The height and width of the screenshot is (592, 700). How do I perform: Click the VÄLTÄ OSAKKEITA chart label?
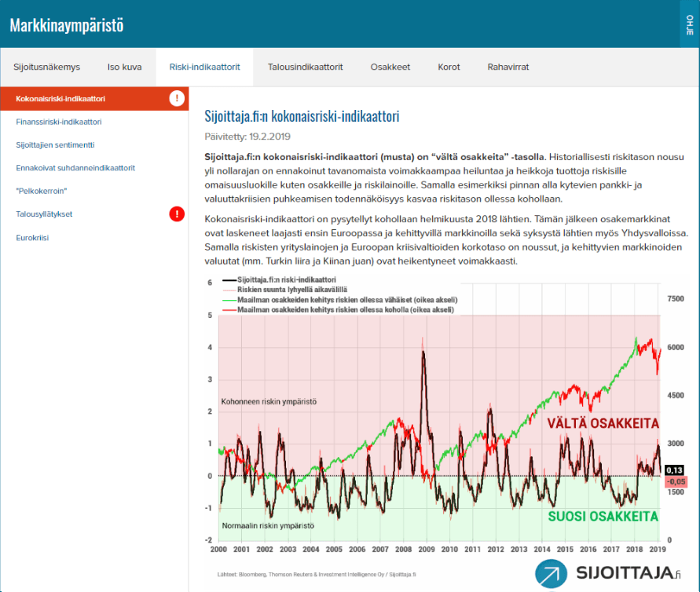[x=603, y=423]
